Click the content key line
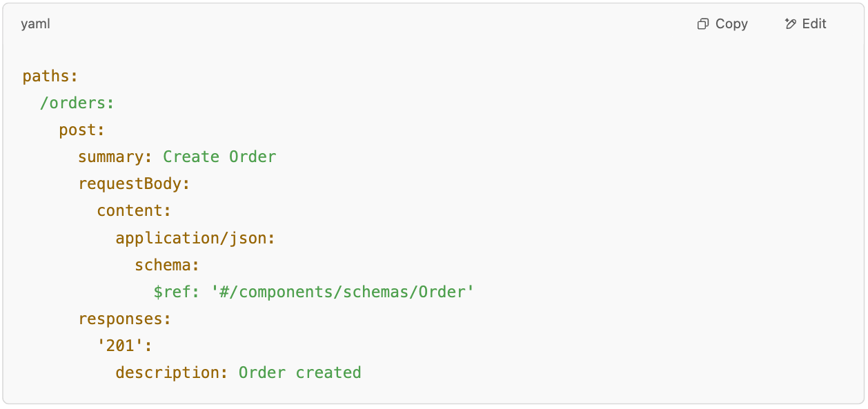Image resolution: width=868 pixels, height=409 pixels. tap(134, 211)
